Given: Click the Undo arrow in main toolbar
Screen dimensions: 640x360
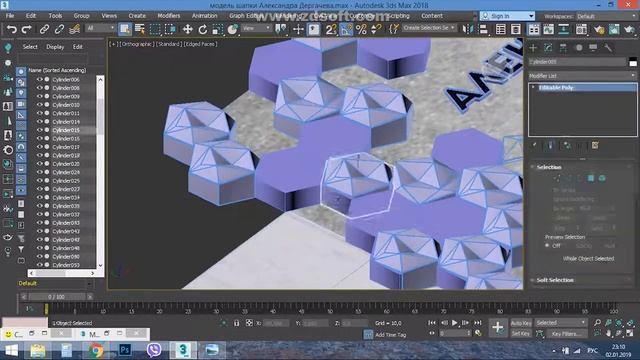Looking at the screenshot, I should [12, 29].
